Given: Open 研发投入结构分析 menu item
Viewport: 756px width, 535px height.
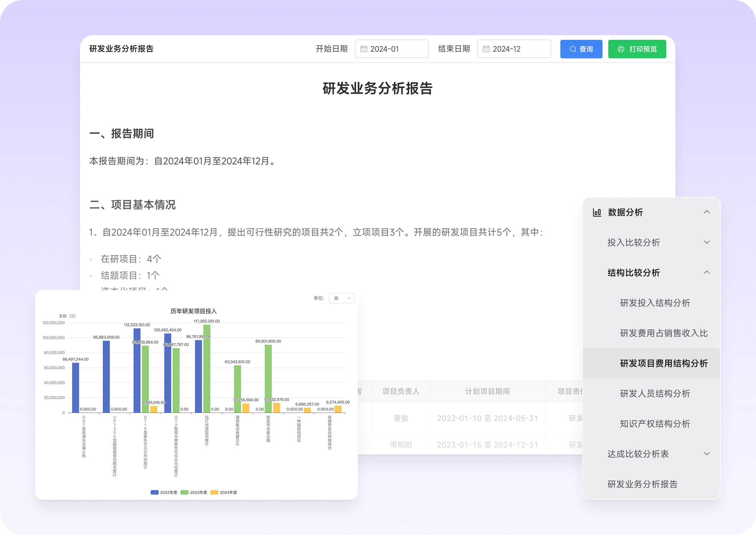Looking at the screenshot, I should pyautogui.click(x=655, y=303).
